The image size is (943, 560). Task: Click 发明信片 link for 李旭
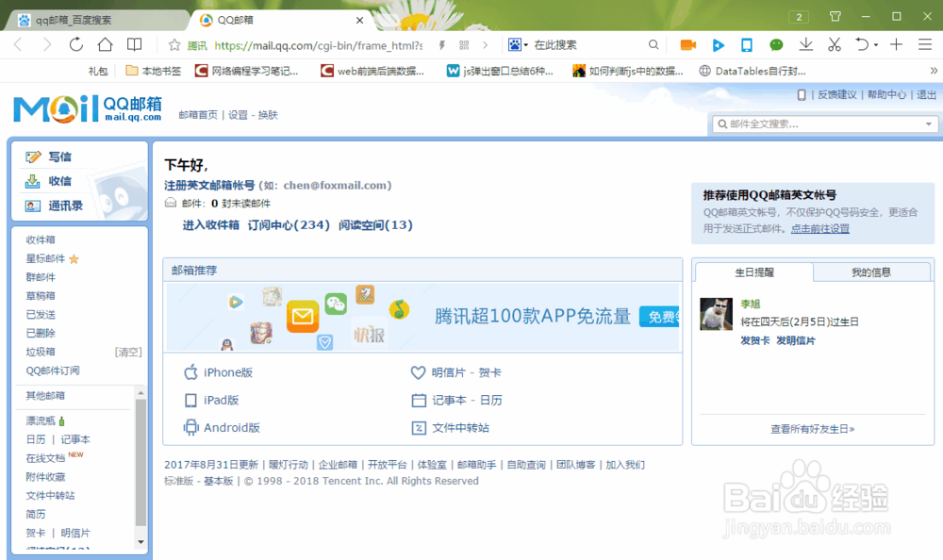[x=795, y=340]
